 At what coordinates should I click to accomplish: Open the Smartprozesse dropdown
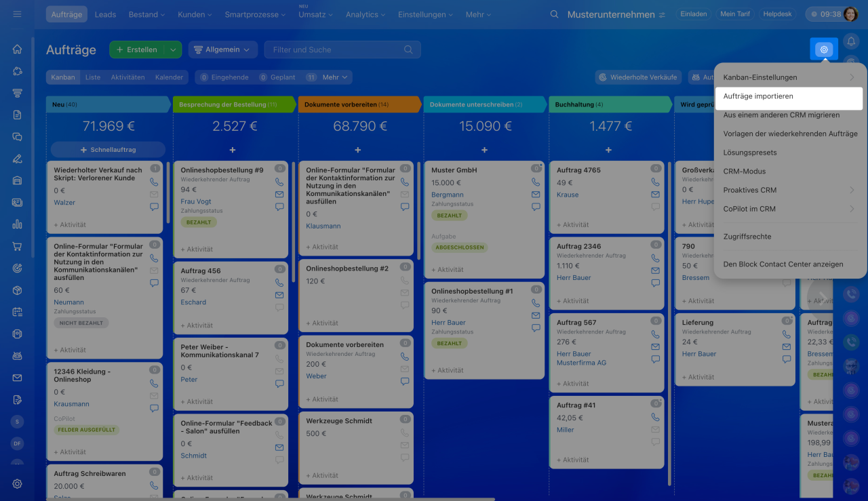click(255, 14)
